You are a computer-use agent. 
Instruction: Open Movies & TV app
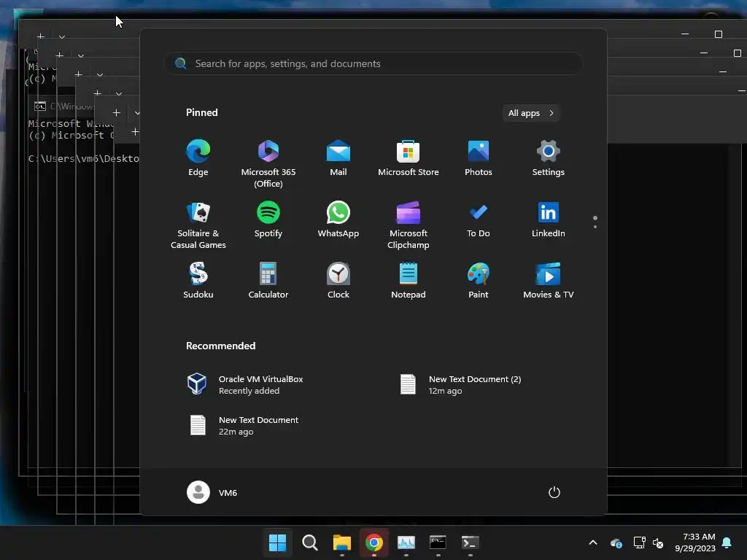549,281
